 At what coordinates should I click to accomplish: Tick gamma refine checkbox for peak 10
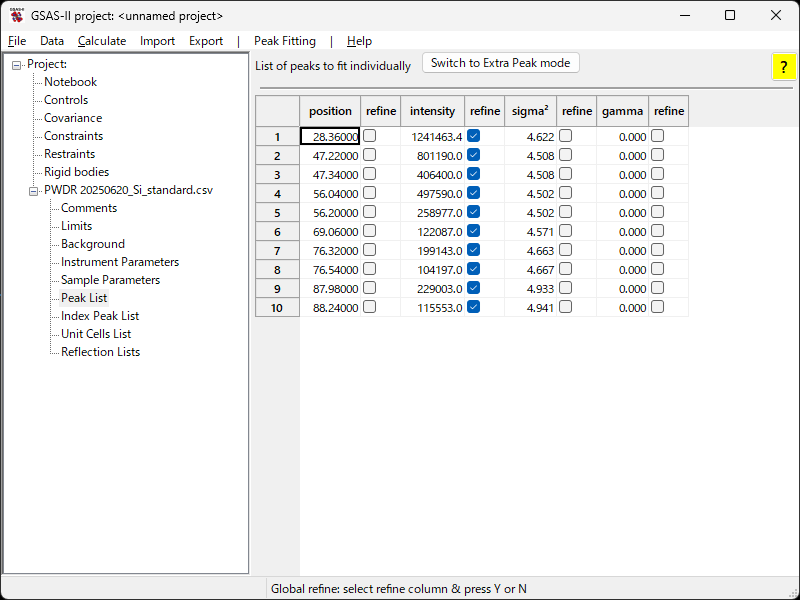click(658, 307)
